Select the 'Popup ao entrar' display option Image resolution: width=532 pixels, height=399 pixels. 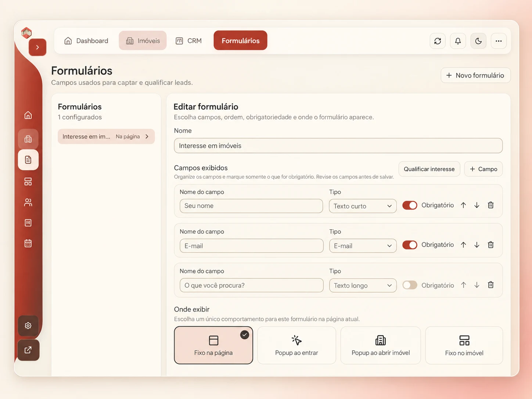[296, 345]
